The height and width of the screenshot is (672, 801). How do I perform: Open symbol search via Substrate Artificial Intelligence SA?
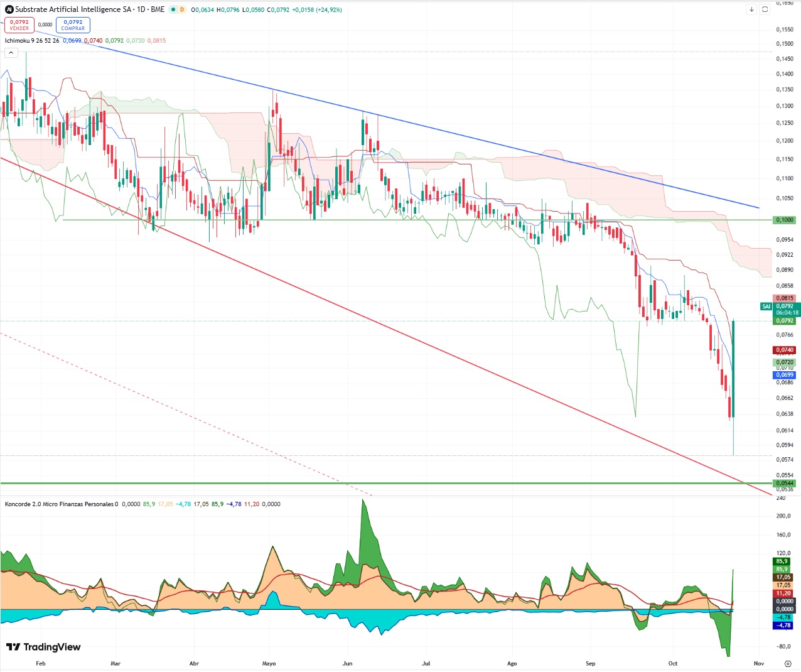pos(73,9)
